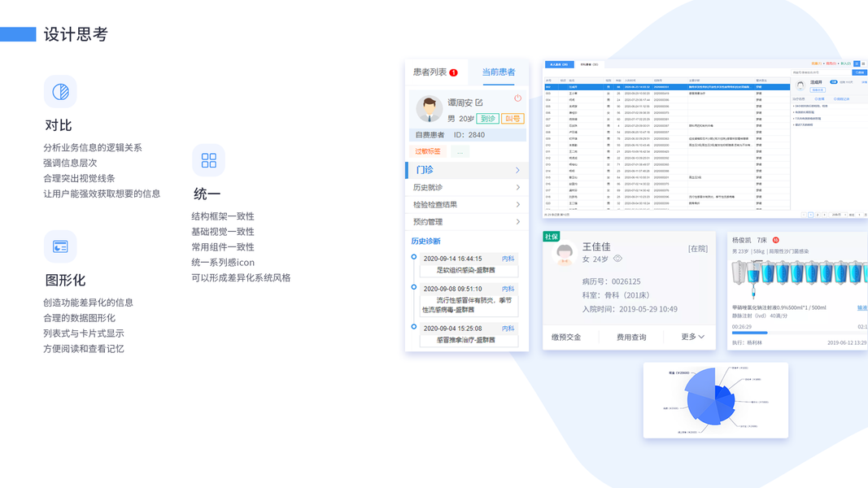The height and width of the screenshot is (488, 868).
Task: Click timeline dot for 2020-09-14 diagnosis
Action: [x=413, y=257]
